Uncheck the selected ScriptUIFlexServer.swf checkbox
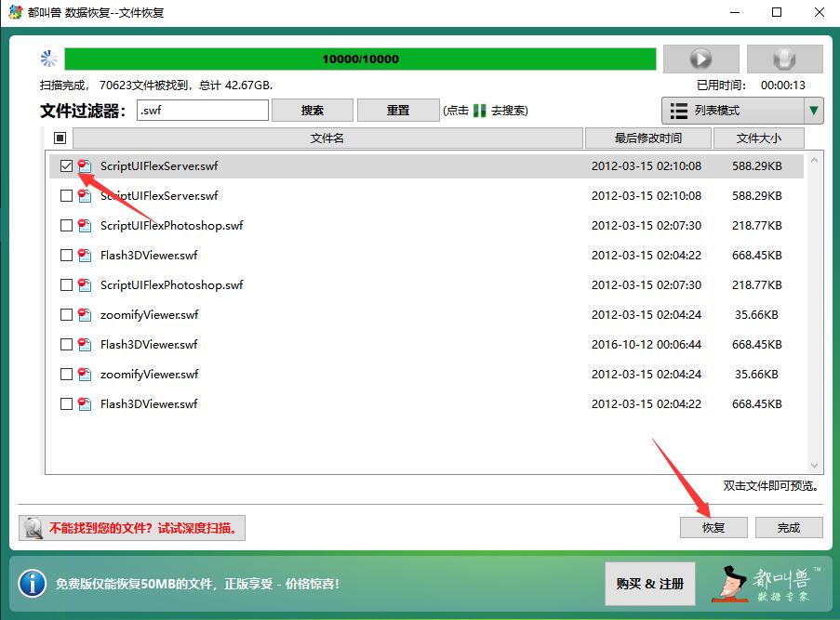Image resolution: width=840 pixels, height=620 pixels. 66,166
